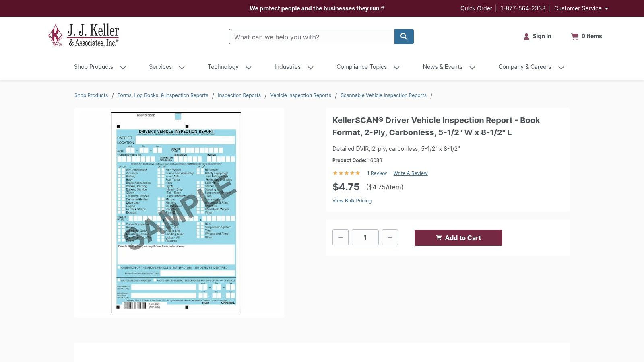The height and width of the screenshot is (362, 644).
Task: Open the Customer Service dropdown
Action: [581, 8]
